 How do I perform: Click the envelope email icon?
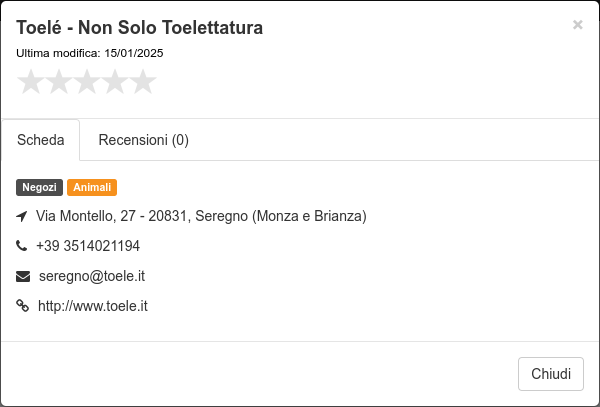click(23, 276)
